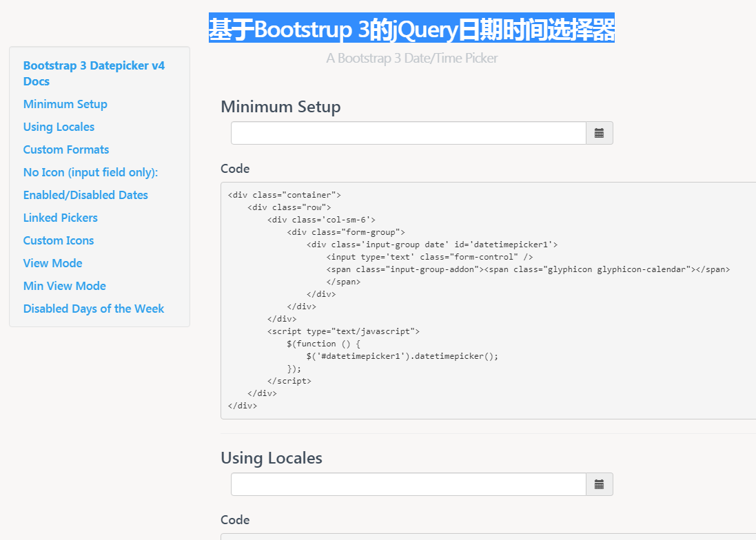Image resolution: width=756 pixels, height=540 pixels.
Task: Click 'Code' label under Minimum Setup
Action: pyautogui.click(x=235, y=169)
